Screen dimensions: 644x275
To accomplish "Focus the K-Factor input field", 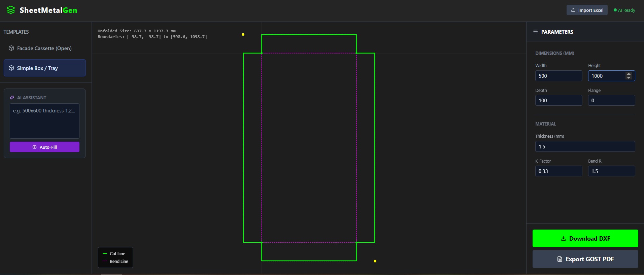I will point(559,171).
